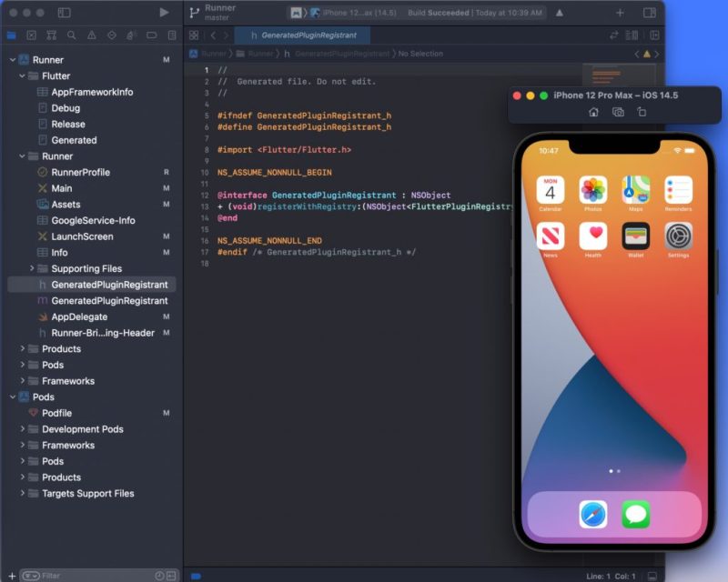Rotate the simulator device
This screenshot has height=582, width=728.
(x=642, y=112)
